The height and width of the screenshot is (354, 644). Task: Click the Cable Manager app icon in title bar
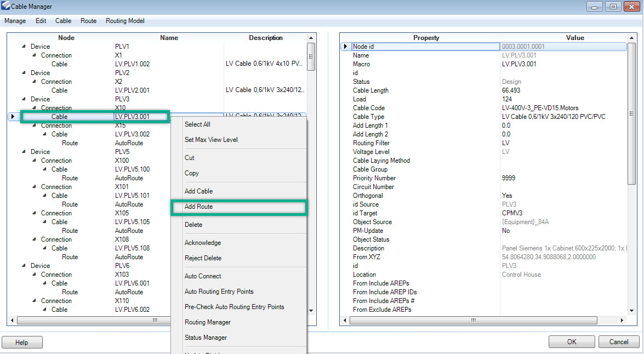pyautogui.click(x=6, y=6)
